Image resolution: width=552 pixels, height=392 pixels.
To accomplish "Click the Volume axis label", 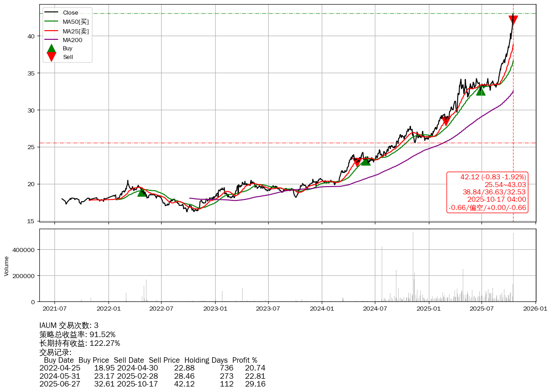I will point(6,266).
